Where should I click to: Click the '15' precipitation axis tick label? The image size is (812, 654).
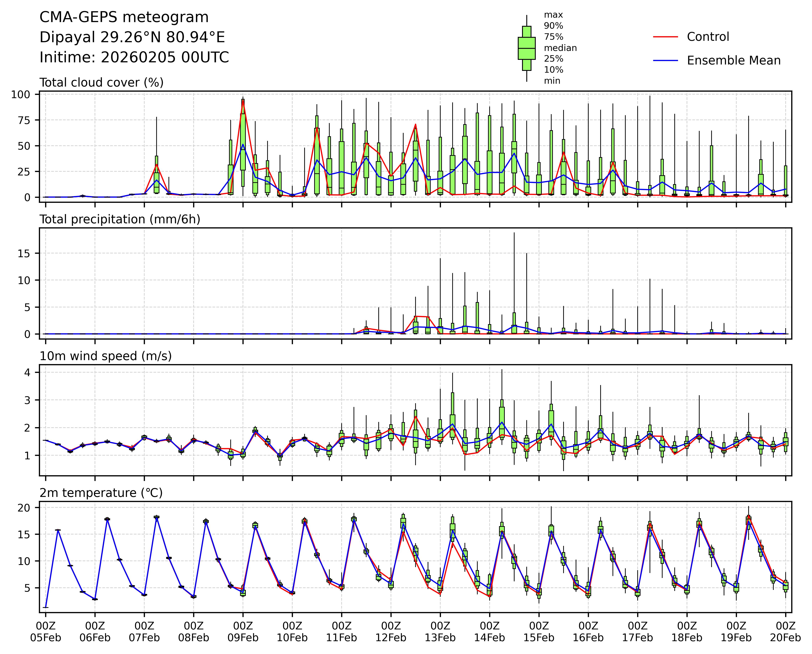(x=24, y=254)
